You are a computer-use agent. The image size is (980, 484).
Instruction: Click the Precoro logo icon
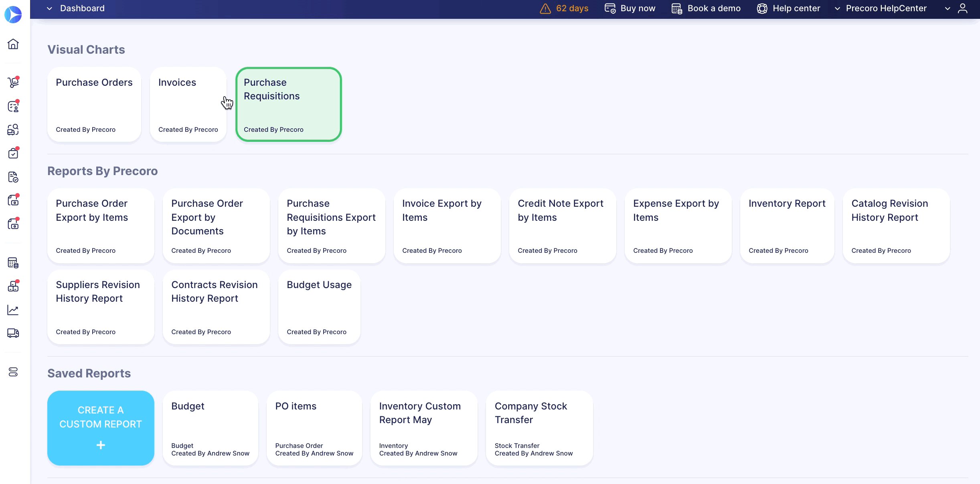[13, 15]
